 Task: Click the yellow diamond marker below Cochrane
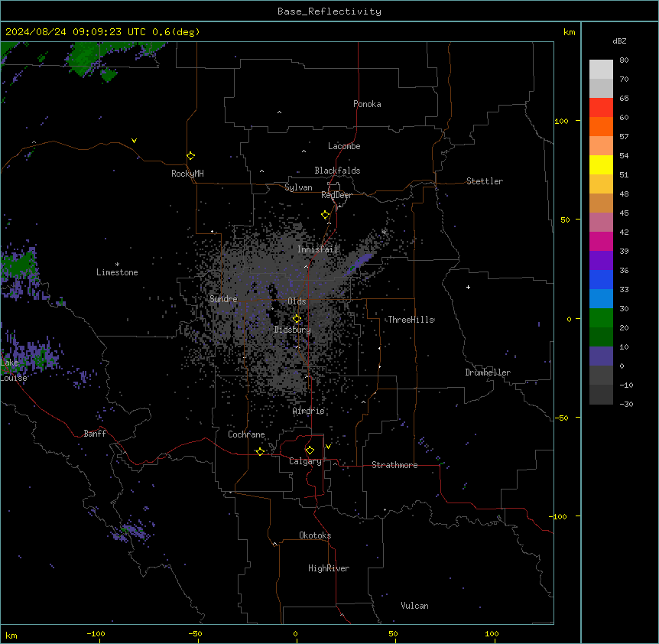click(x=260, y=451)
